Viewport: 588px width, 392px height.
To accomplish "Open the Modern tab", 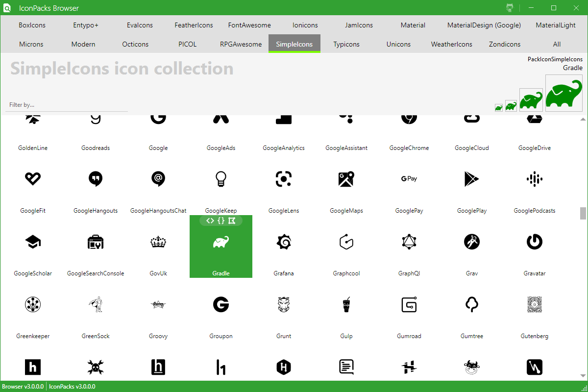I will click(83, 44).
